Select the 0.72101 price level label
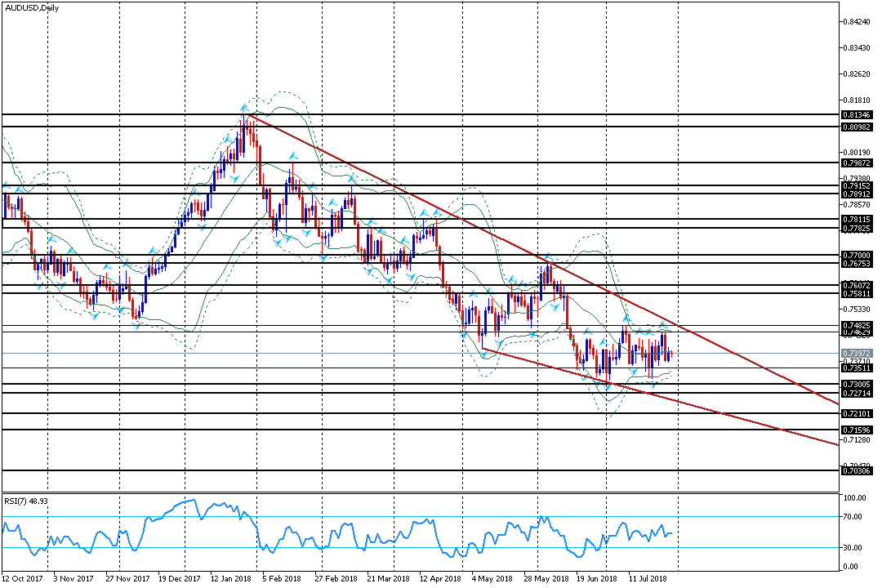The height and width of the screenshot is (588, 882). tap(857, 413)
